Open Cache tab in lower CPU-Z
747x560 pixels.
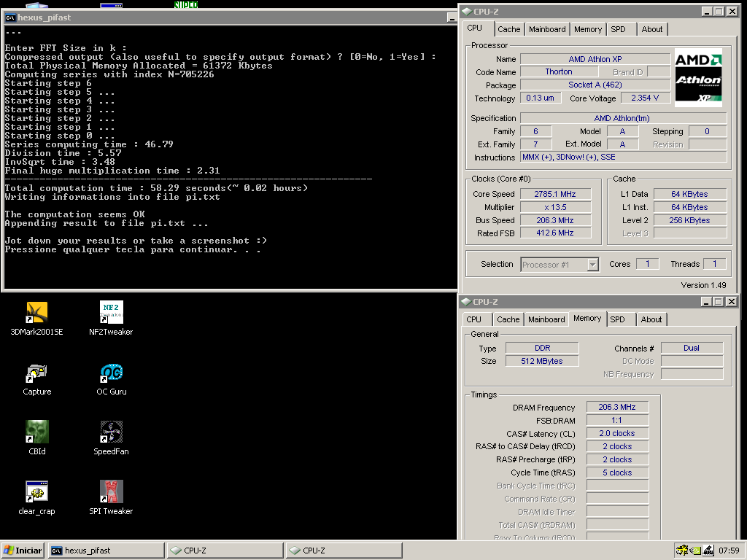tap(508, 319)
